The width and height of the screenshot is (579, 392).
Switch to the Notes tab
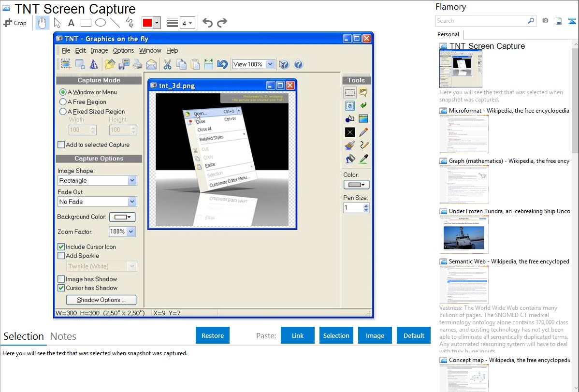(63, 336)
